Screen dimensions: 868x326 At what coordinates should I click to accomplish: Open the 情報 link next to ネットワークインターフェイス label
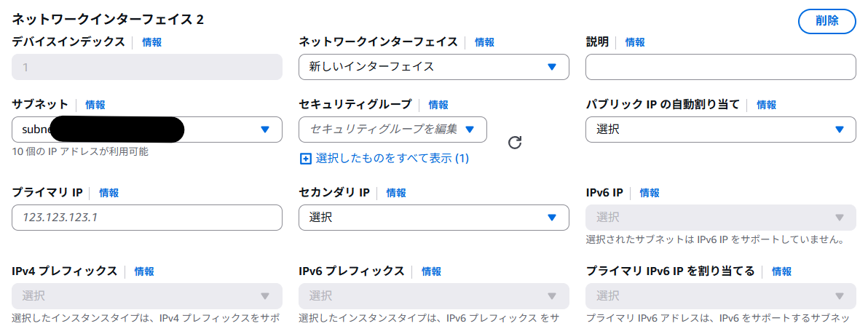(x=484, y=42)
